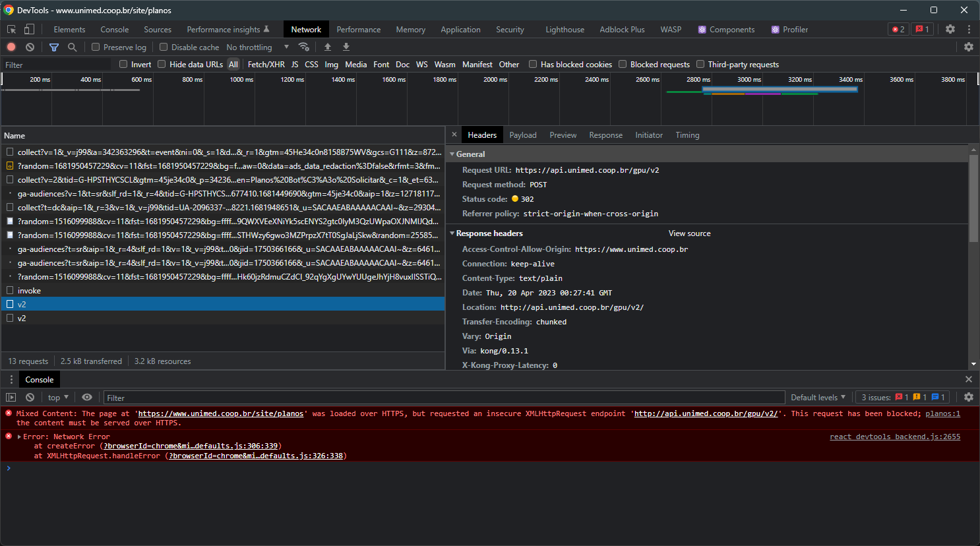This screenshot has height=546, width=980.
Task: Open the No throttling dropdown
Action: click(257, 47)
